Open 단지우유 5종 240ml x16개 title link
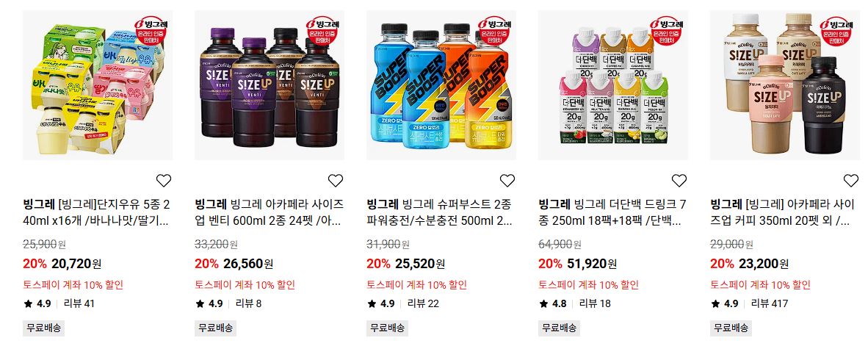Image resolution: width=868 pixels, height=360 pixels. click(98, 212)
